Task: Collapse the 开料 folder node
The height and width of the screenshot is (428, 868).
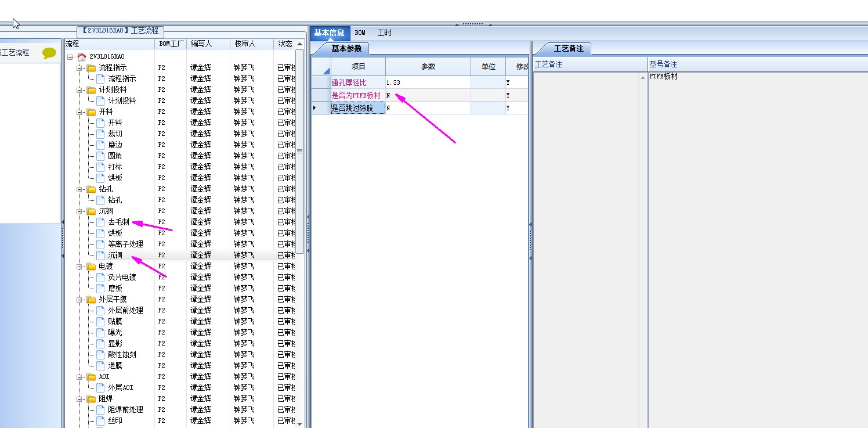Action: coord(79,112)
